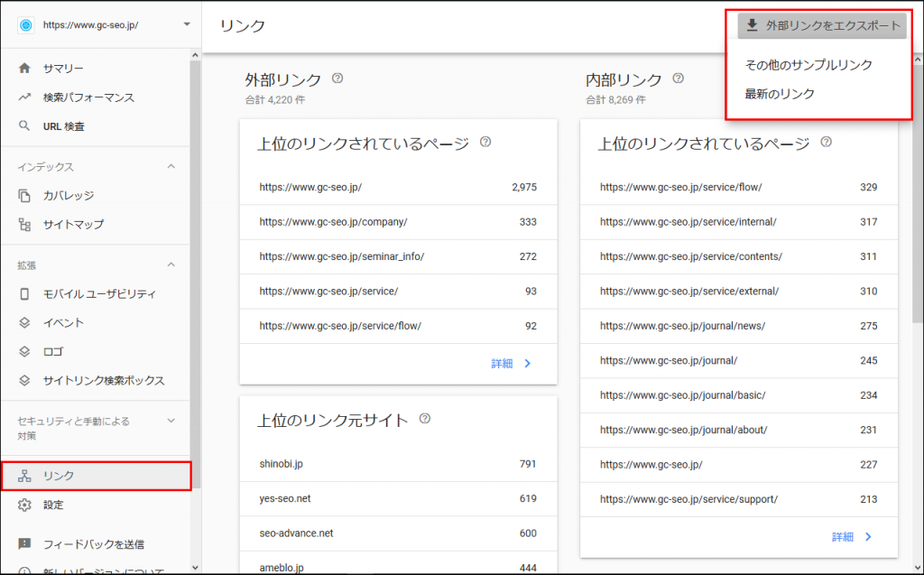Viewport: 924px width, 575px height.
Task: Click the イベント layers icon
Action: 24,322
